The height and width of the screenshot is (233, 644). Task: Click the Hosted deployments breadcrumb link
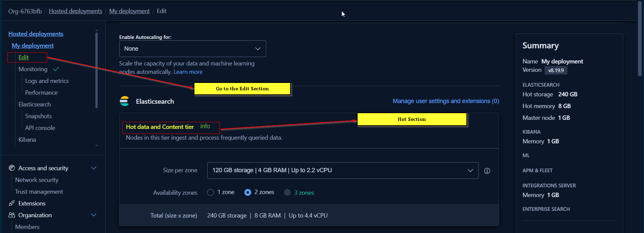(75, 11)
